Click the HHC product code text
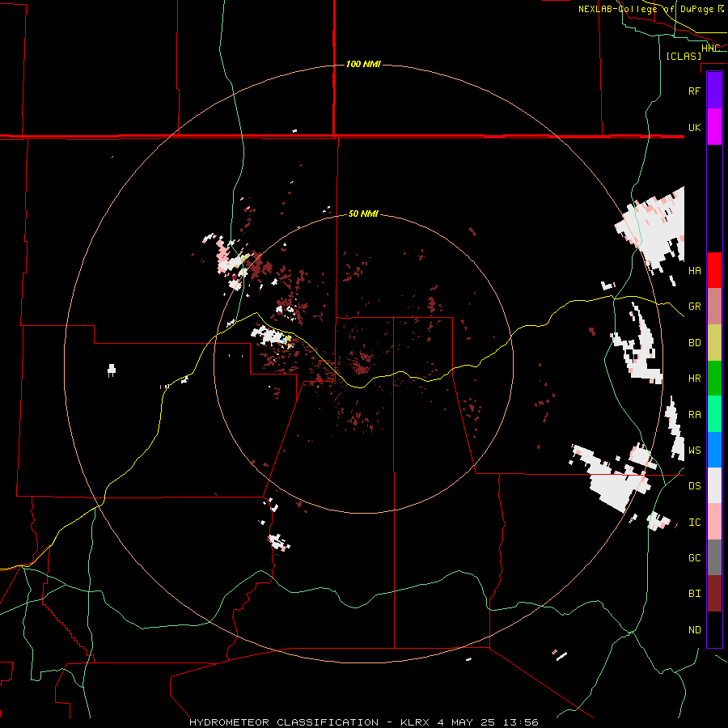This screenshot has width=728, height=728. click(710, 49)
